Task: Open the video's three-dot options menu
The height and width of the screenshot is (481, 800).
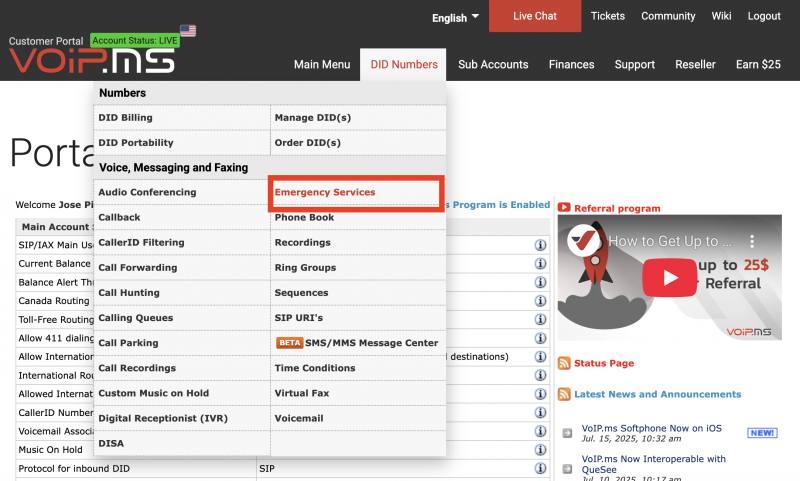Action: coord(752,241)
